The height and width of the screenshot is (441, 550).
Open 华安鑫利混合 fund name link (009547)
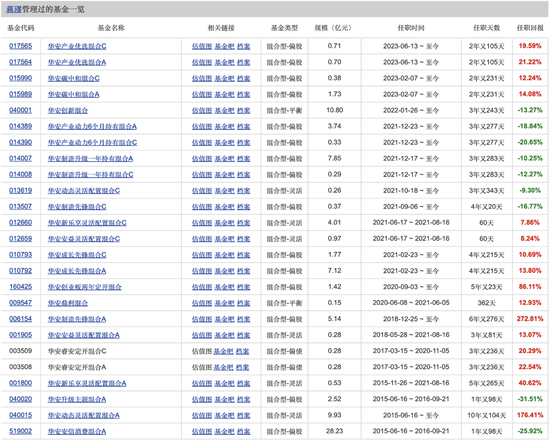point(68,303)
